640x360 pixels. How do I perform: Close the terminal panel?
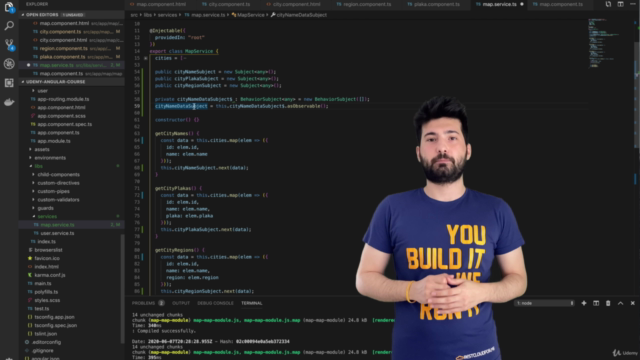(x=633, y=303)
